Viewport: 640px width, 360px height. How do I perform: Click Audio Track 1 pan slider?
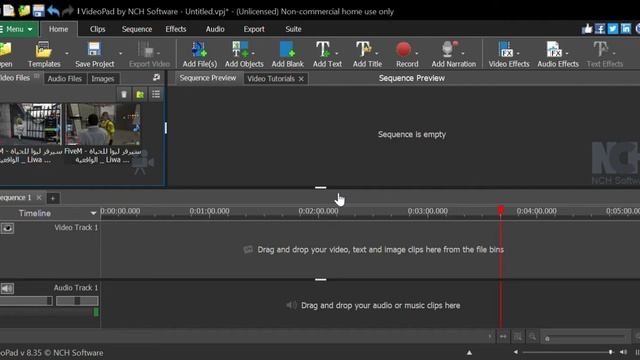77,301
